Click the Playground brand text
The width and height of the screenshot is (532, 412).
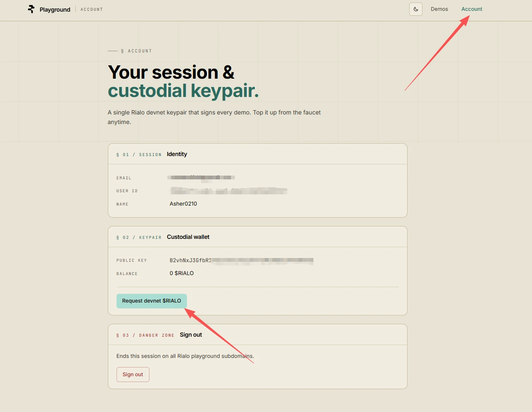click(x=55, y=10)
